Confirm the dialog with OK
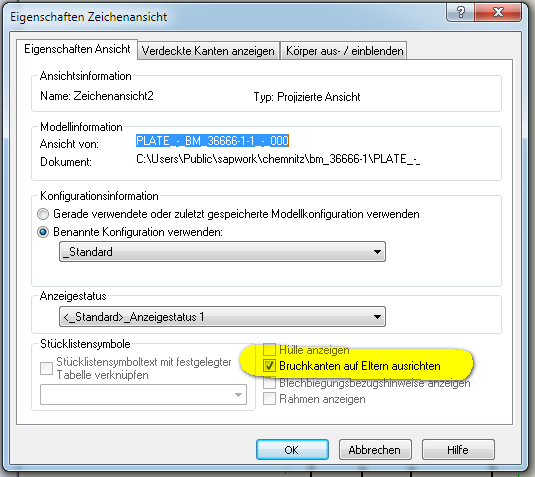The width and height of the screenshot is (535, 477). tap(292, 450)
